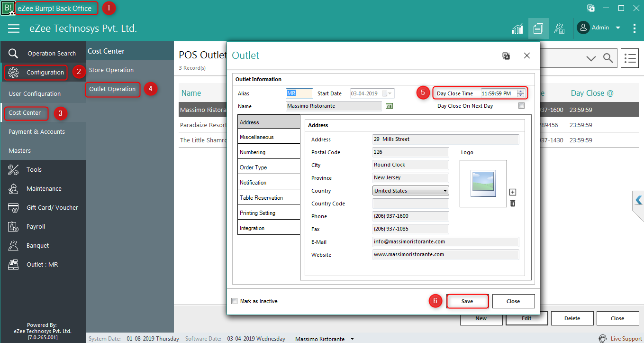This screenshot has width=644, height=343.
Task: Click the Delete button in POS Outlet list
Action: pos(572,318)
